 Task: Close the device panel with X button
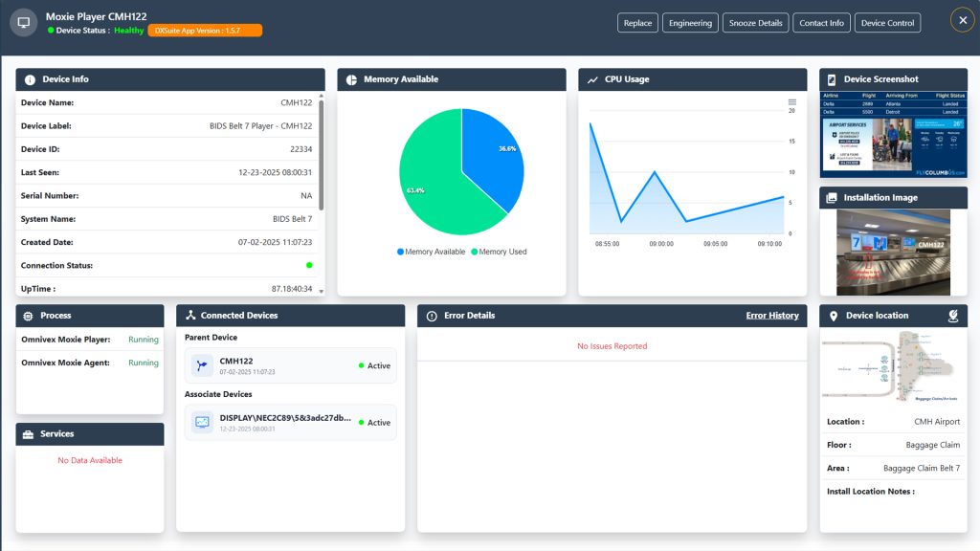(x=961, y=21)
